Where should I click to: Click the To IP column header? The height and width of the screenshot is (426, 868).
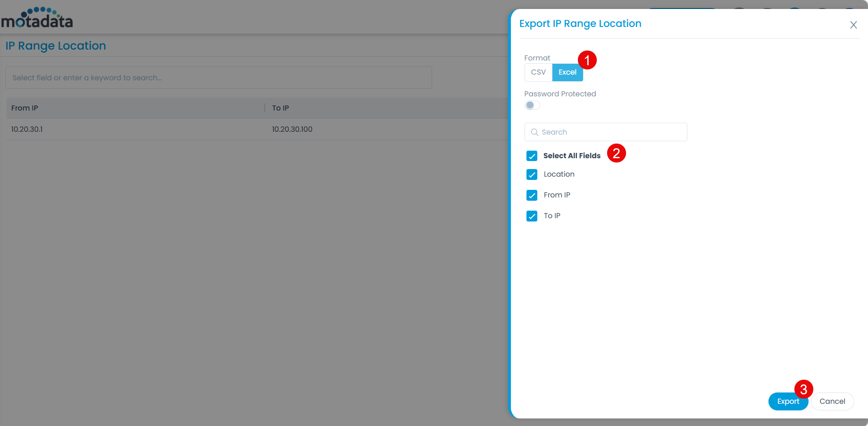[280, 108]
